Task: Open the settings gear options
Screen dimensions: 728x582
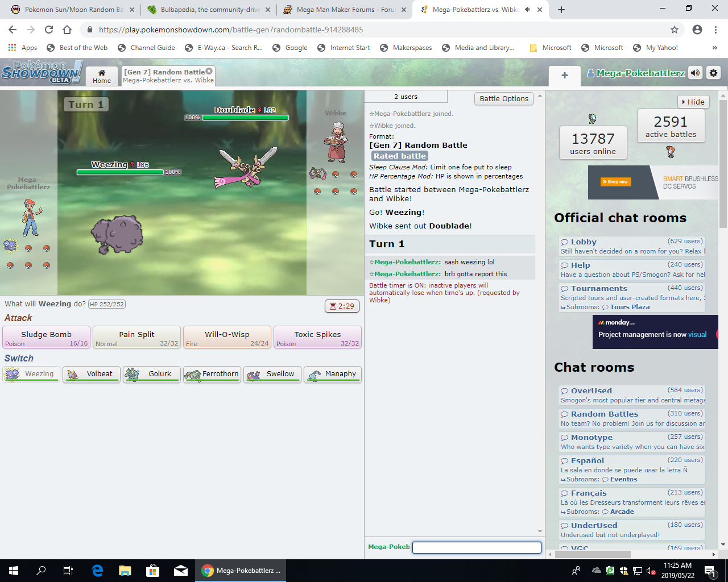Action: (713, 73)
